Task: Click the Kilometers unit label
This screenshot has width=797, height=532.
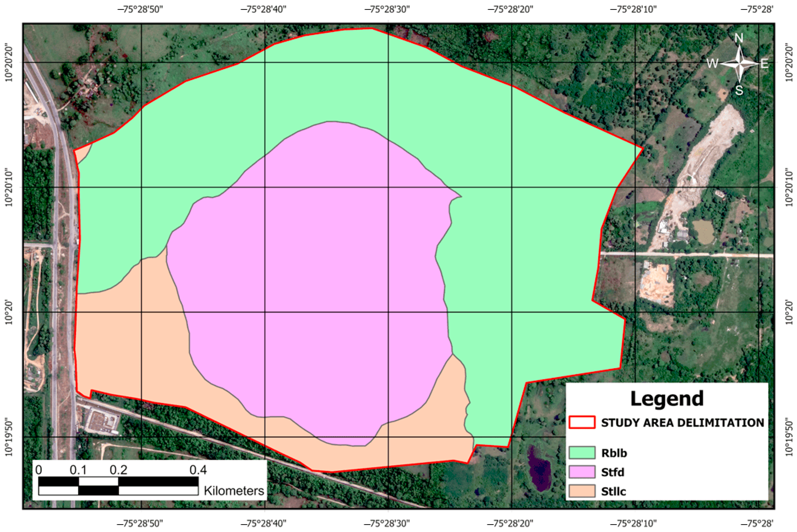Action: pos(234,491)
